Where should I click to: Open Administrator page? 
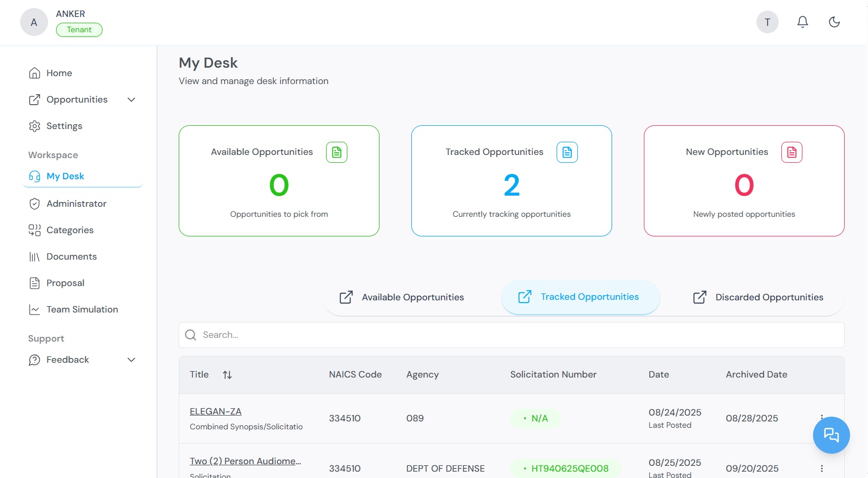coord(76,204)
